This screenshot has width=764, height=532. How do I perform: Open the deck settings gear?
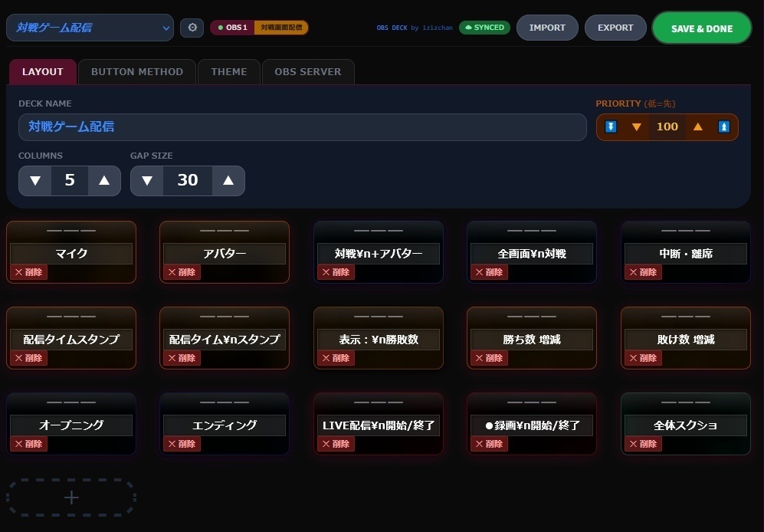192,27
